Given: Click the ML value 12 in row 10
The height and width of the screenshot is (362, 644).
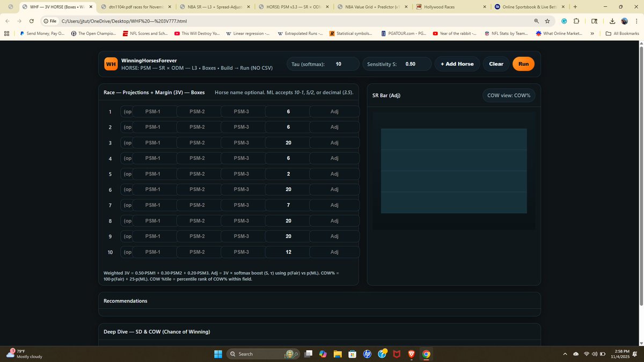Looking at the screenshot, I should pos(288,252).
